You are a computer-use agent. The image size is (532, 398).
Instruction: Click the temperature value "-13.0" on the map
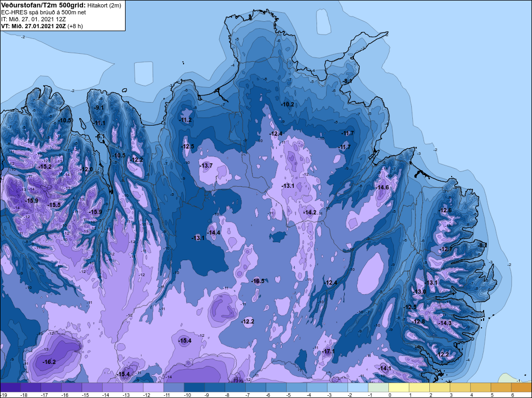(419, 292)
